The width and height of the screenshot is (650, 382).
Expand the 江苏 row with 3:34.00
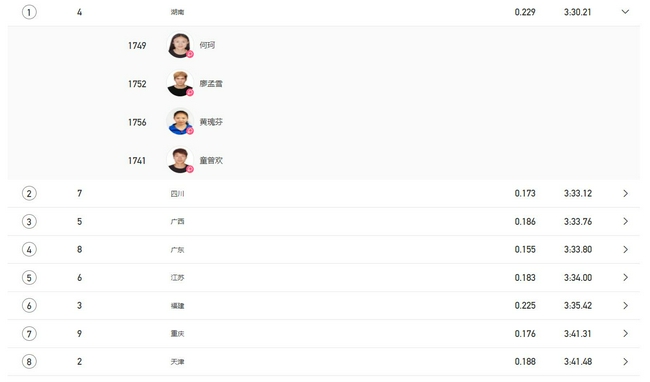pyautogui.click(x=625, y=277)
